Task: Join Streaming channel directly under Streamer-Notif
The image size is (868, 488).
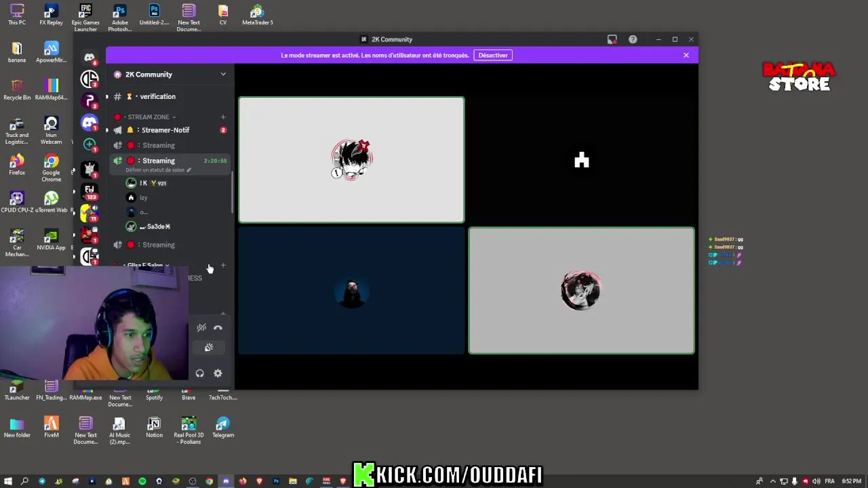Action: pyautogui.click(x=169, y=146)
